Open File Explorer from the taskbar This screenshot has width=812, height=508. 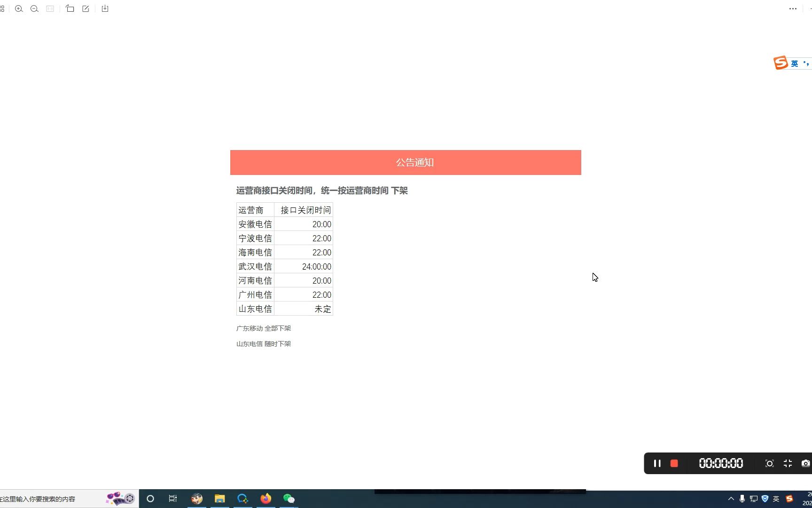coord(220,499)
